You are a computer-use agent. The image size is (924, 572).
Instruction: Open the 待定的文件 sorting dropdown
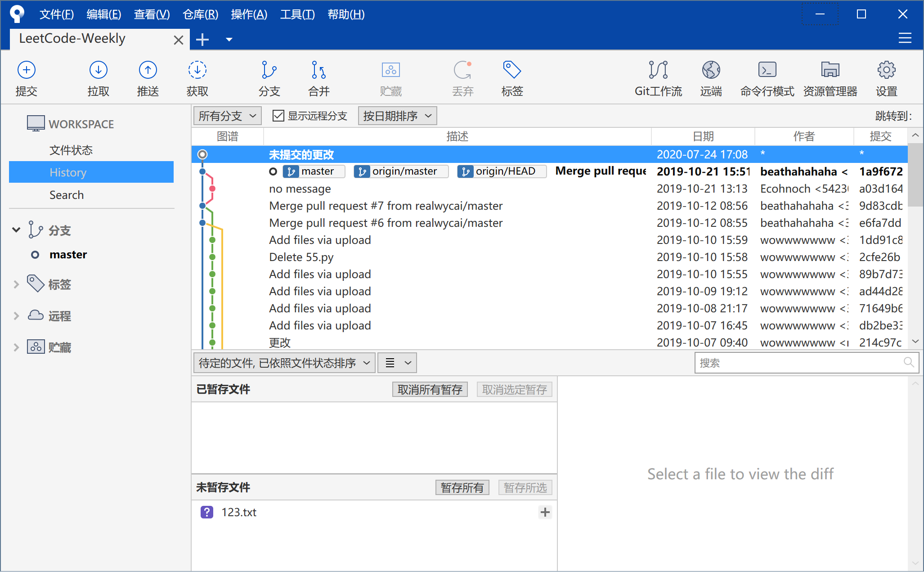(x=285, y=363)
